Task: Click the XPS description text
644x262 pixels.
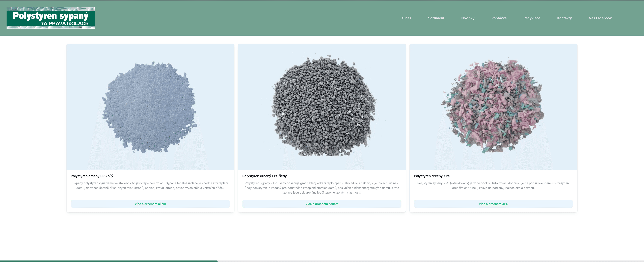Action: 493,186
